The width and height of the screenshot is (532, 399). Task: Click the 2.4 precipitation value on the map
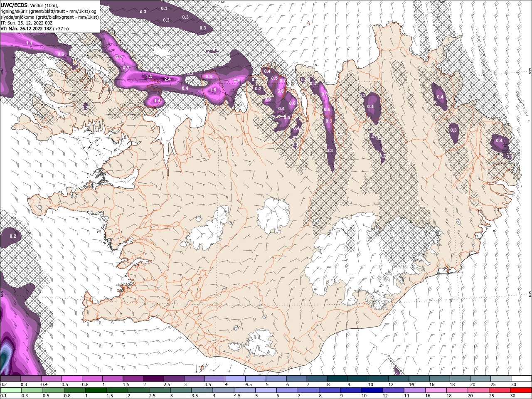168,79
